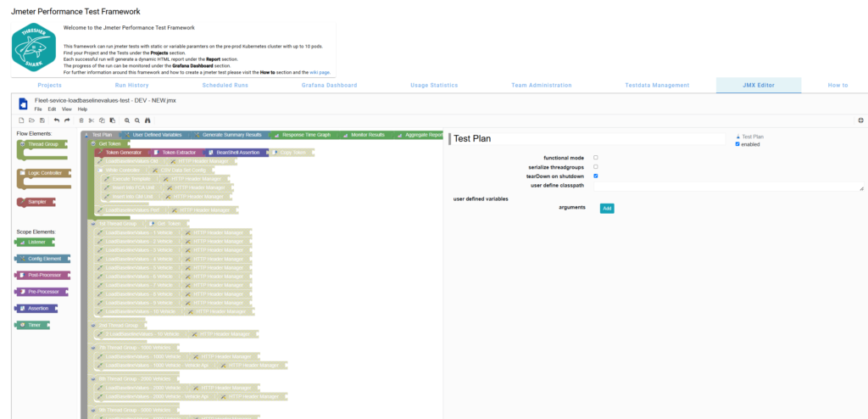Select the Token Generator sampler block

click(x=122, y=153)
